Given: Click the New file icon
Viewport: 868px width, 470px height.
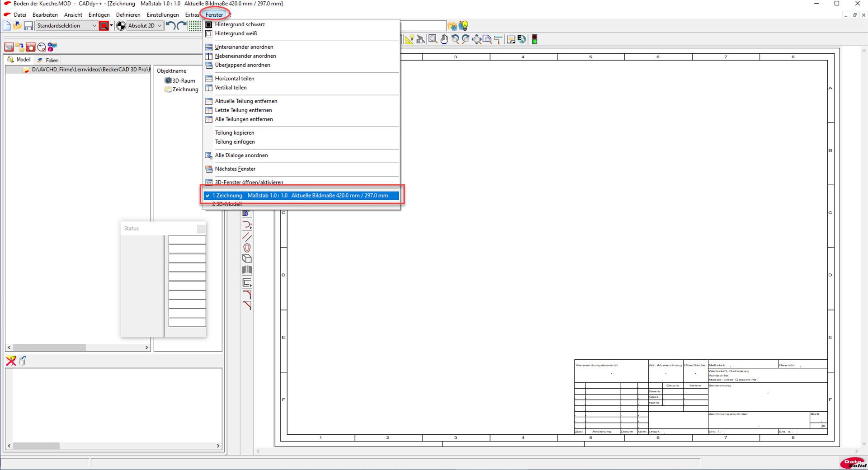Looking at the screenshot, I should (x=7, y=26).
